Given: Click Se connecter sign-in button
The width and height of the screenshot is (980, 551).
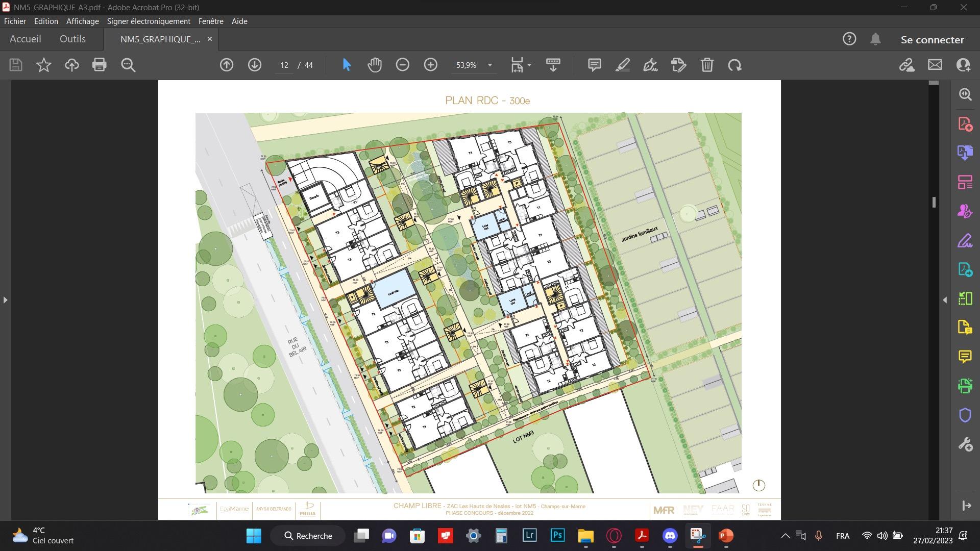Looking at the screenshot, I should coord(932,39).
